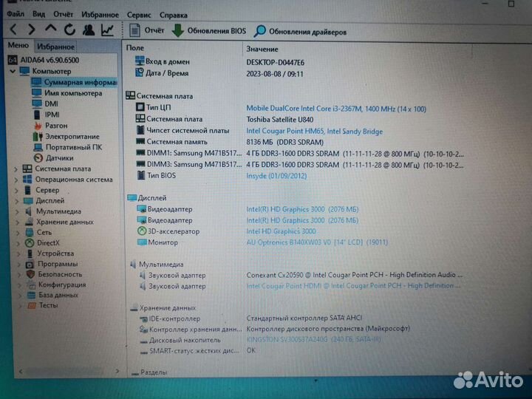
Task: Open Mobile DualCore Intel Core i3-2367M link
Action: [x=336, y=109]
